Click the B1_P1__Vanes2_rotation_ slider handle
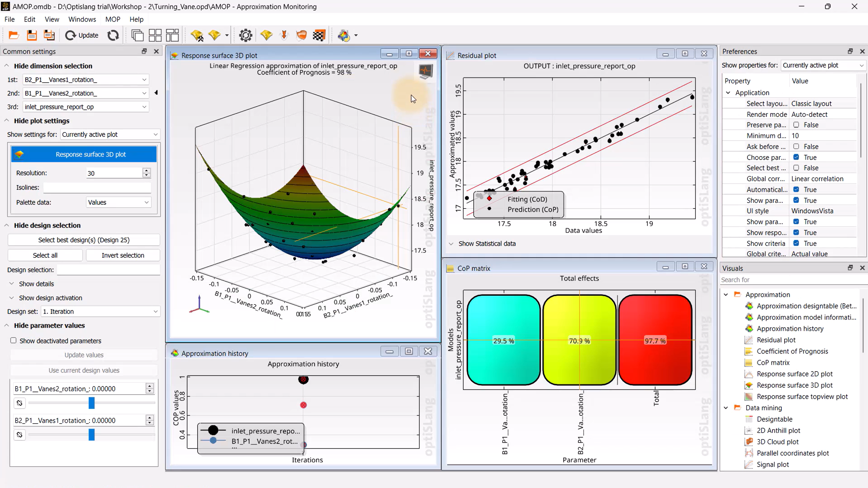 pyautogui.click(x=92, y=403)
